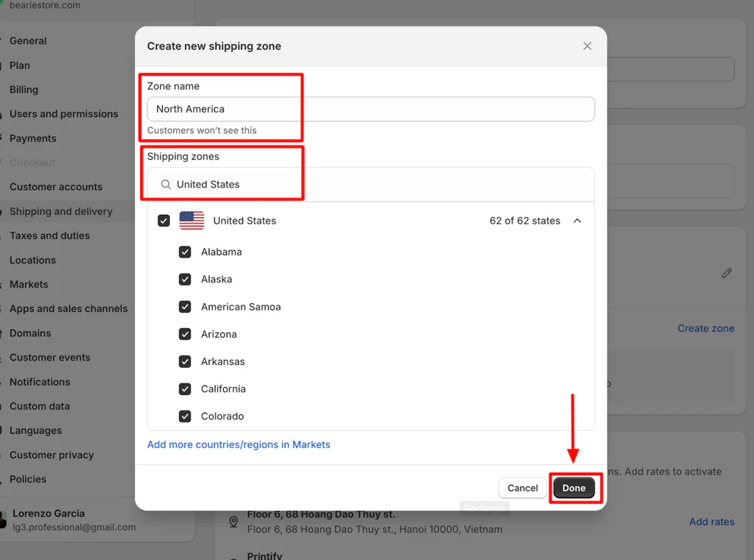The image size is (754, 560).
Task: Uncheck the United States country checkbox
Action: tap(163, 221)
